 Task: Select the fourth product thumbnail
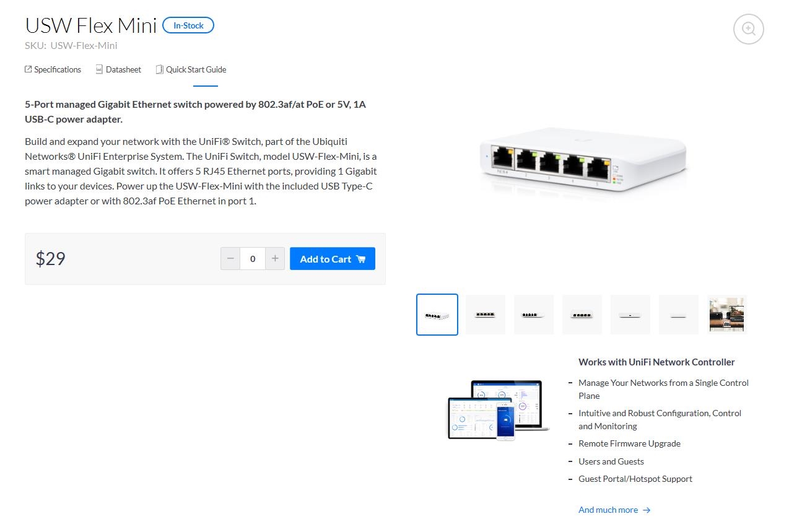[x=582, y=315]
